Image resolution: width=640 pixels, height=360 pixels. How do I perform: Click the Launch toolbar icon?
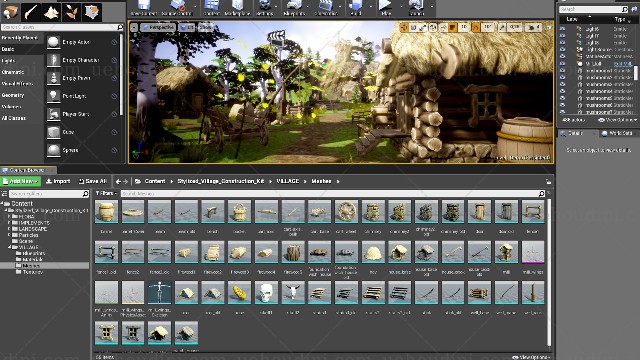click(416, 8)
